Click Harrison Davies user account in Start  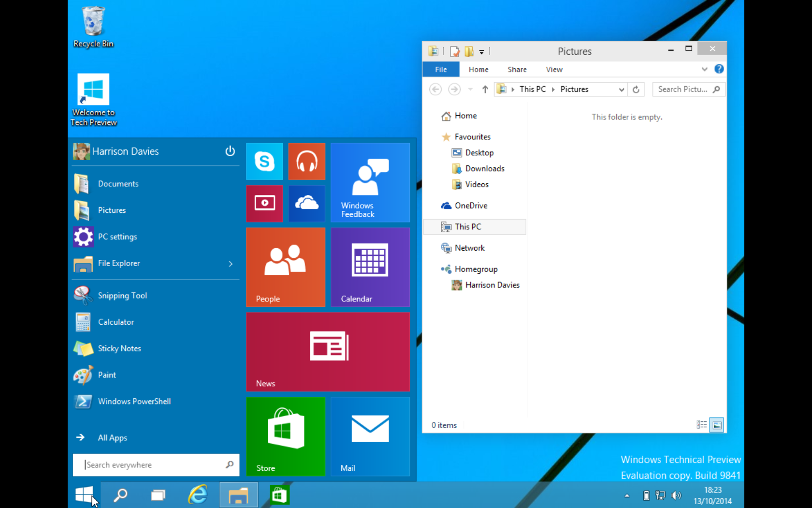pos(116,151)
